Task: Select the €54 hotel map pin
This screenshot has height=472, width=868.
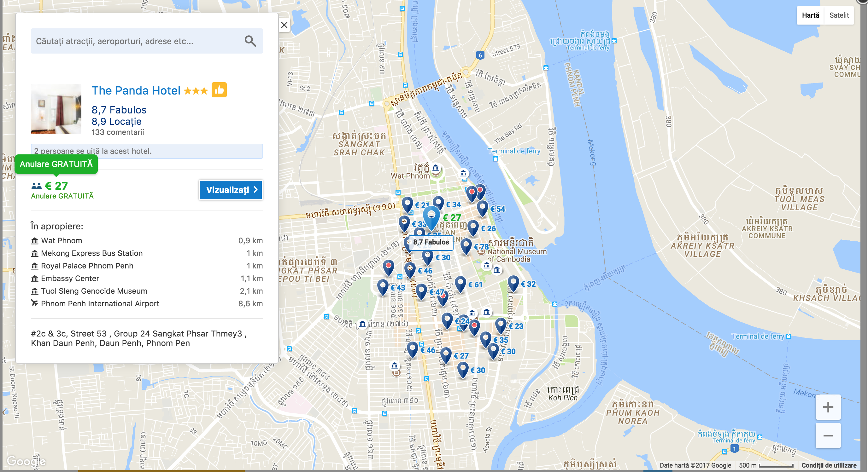Action: [x=483, y=208]
